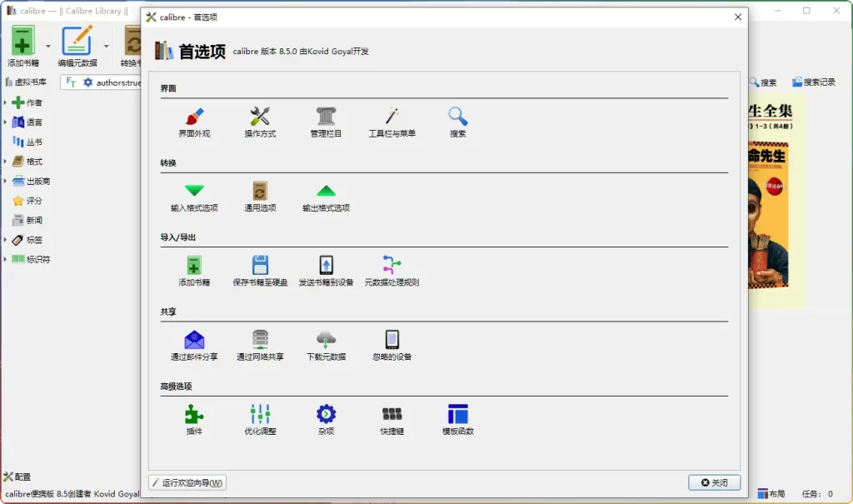Open 下载元数据 settings
Image resolution: width=853 pixels, height=504 pixels.
click(326, 346)
